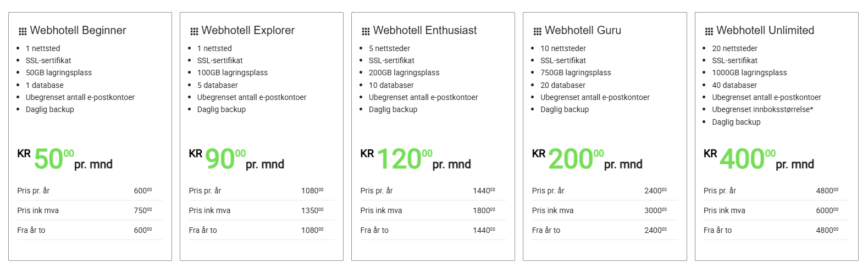This screenshot has width=868, height=273.
Task: Click the KR 50 monthly price
Action: click(x=65, y=159)
